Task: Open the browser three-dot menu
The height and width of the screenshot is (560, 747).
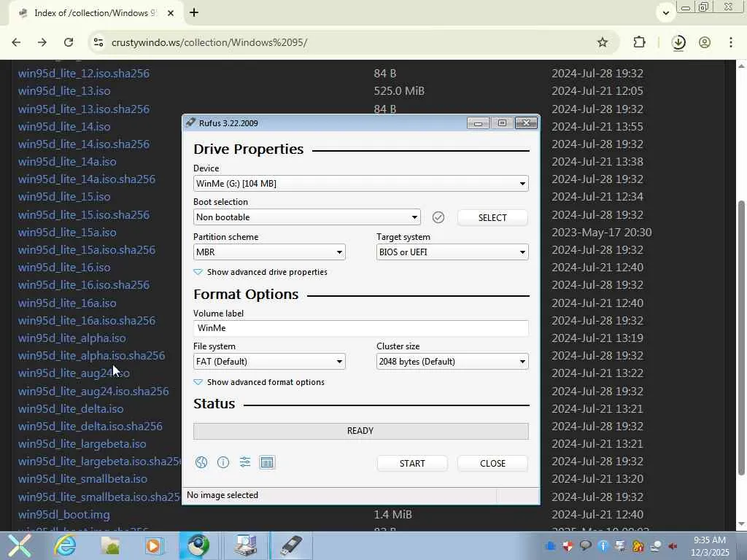Action: tap(731, 42)
